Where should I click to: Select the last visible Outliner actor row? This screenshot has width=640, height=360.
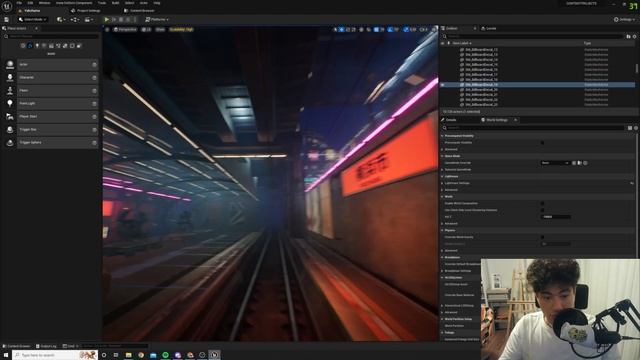pyautogui.click(x=537, y=104)
